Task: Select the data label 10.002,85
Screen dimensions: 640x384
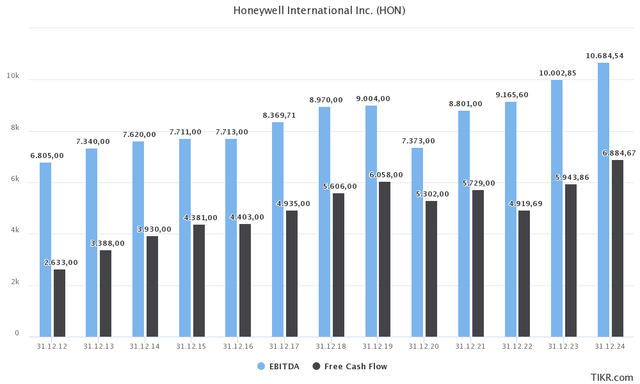Action: (558, 73)
